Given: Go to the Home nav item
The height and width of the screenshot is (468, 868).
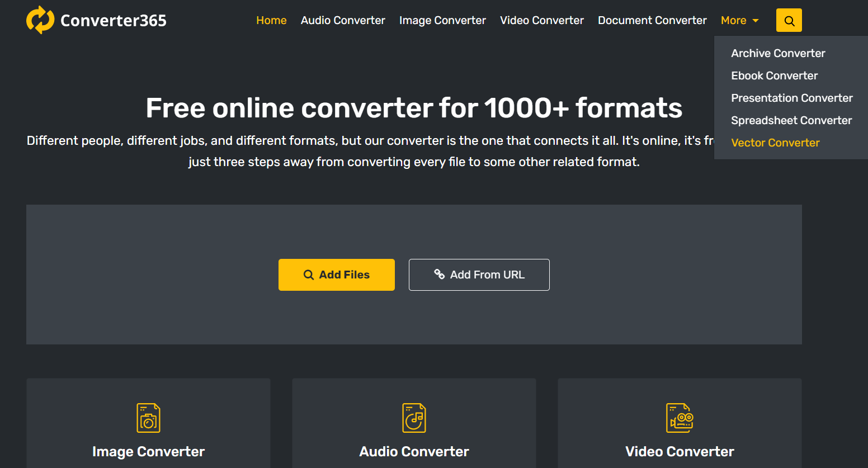Looking at the screenshot, I should click(x=271, y=20).
